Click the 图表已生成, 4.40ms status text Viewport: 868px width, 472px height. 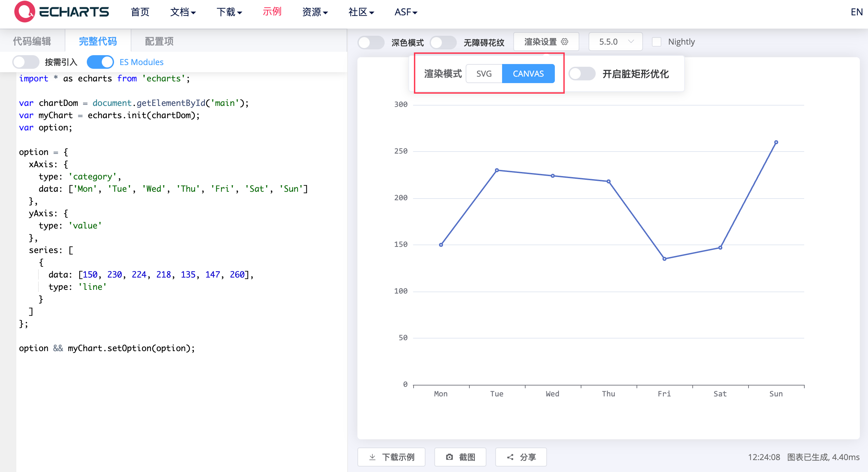(823, 457)
